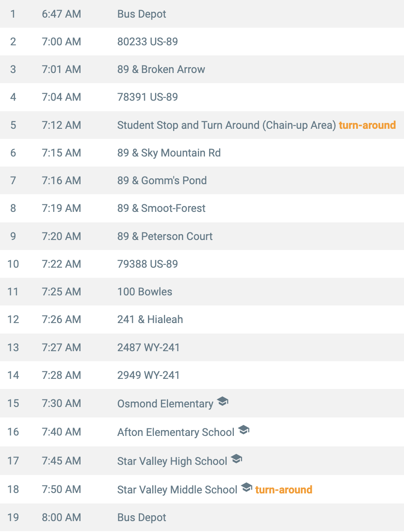This screenshot has width=404, height=532.
Task: Select the 89 & Smoot-Forest stop
Action: (202, 208)
